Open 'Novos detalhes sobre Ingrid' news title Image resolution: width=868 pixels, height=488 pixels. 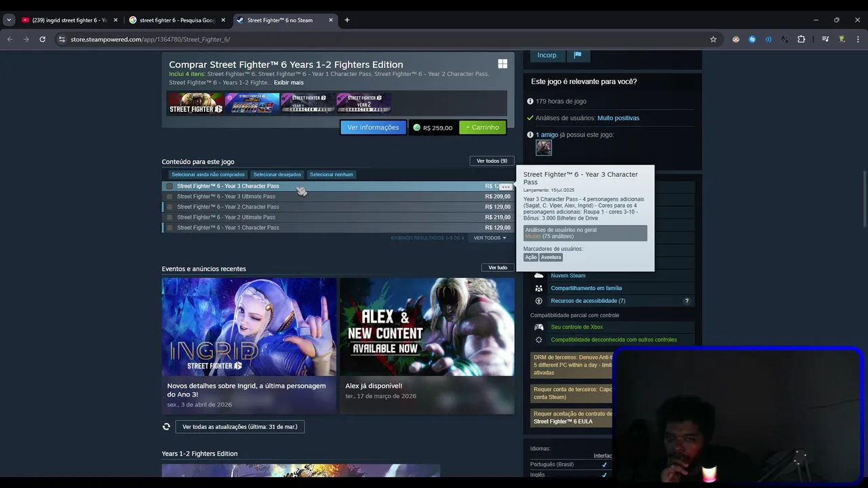(x=247, y=390)
